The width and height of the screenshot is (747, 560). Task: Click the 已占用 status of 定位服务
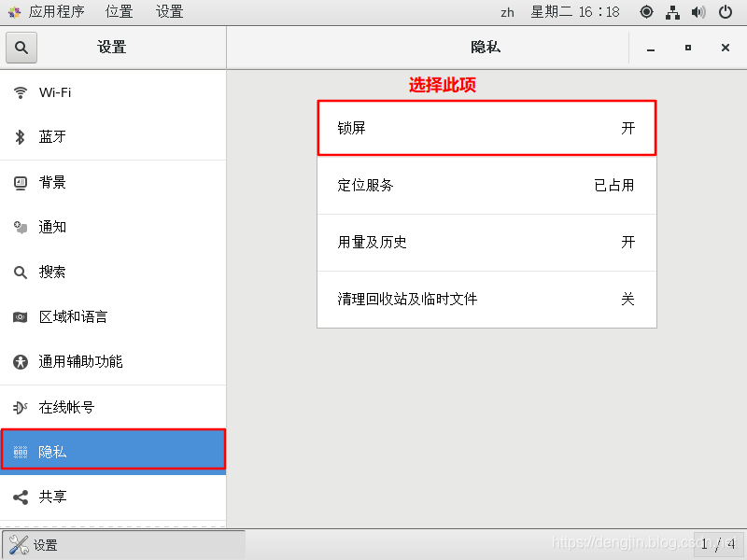614,185
